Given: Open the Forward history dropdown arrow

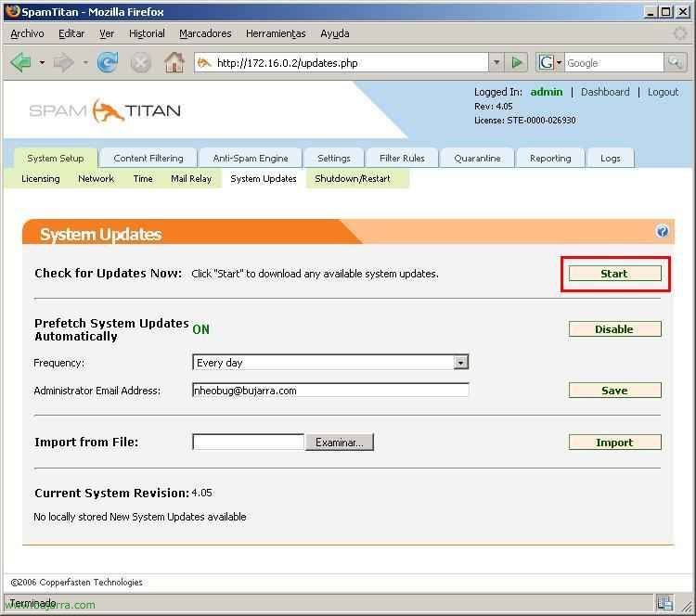Looking at the screenshot, I should pyautogui.click(x=85, y=63).
